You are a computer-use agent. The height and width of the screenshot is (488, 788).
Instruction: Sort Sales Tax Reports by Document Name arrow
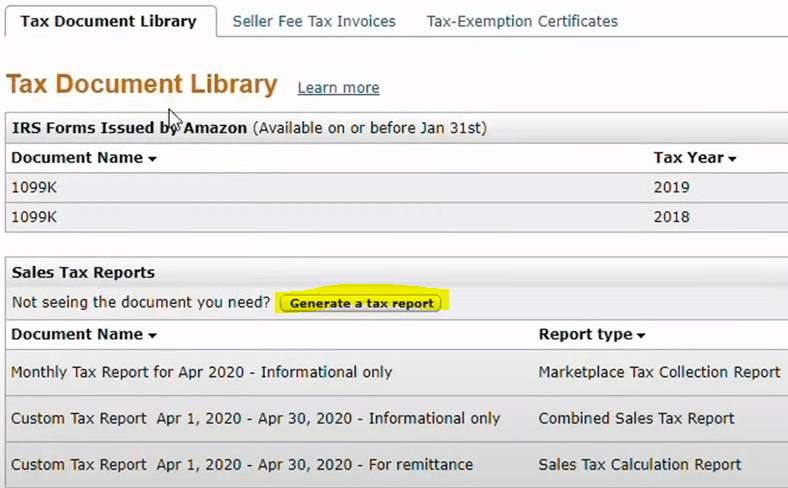coord(152,335)
